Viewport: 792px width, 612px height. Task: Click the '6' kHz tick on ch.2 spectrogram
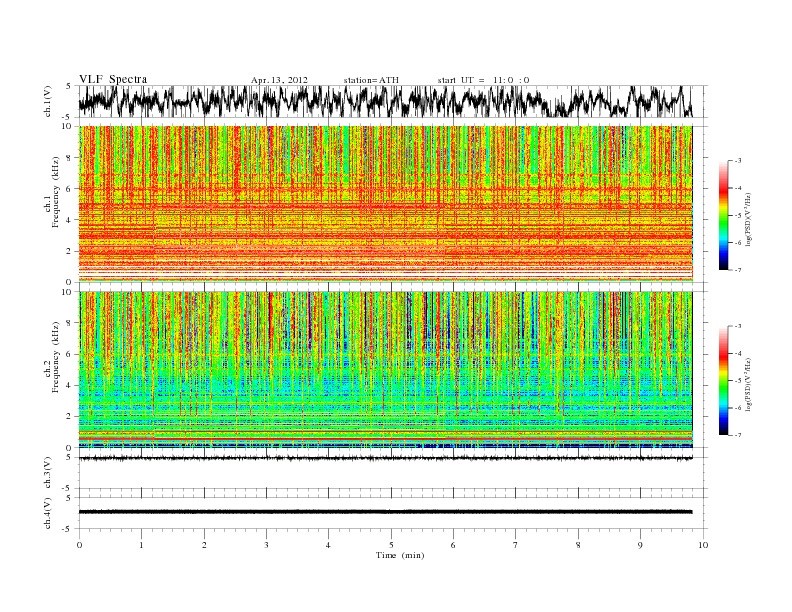(70, 354)
